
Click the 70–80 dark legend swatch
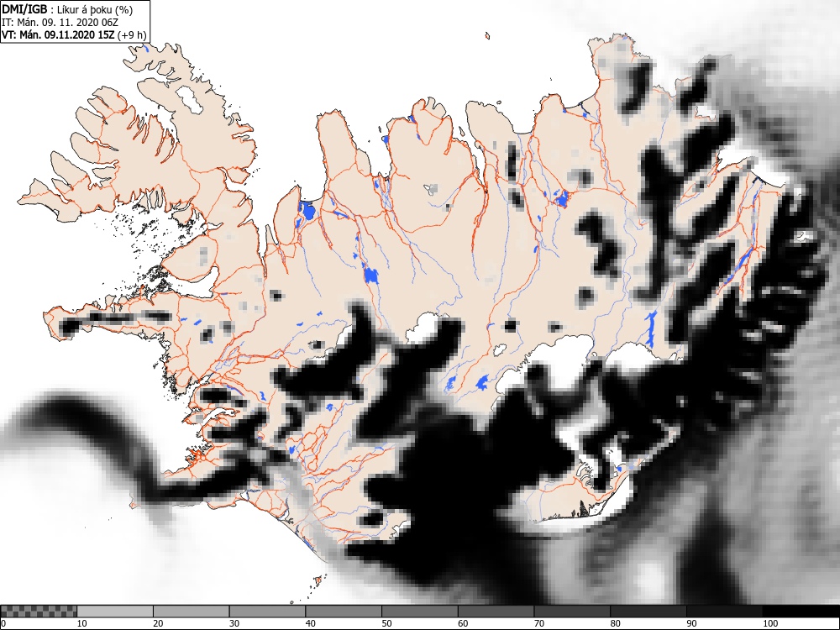pyautogui.click(x=572, y=612)
